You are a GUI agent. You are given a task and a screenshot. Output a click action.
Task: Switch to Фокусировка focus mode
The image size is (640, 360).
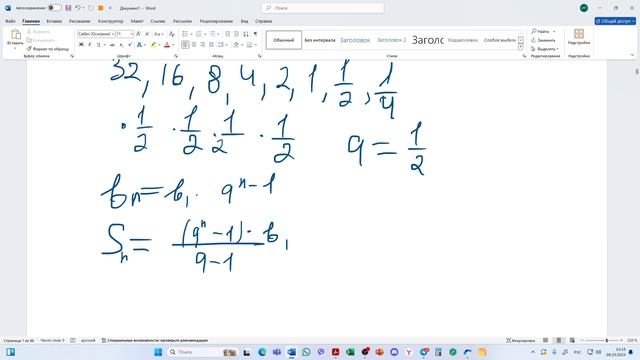(x=520, y=340)
